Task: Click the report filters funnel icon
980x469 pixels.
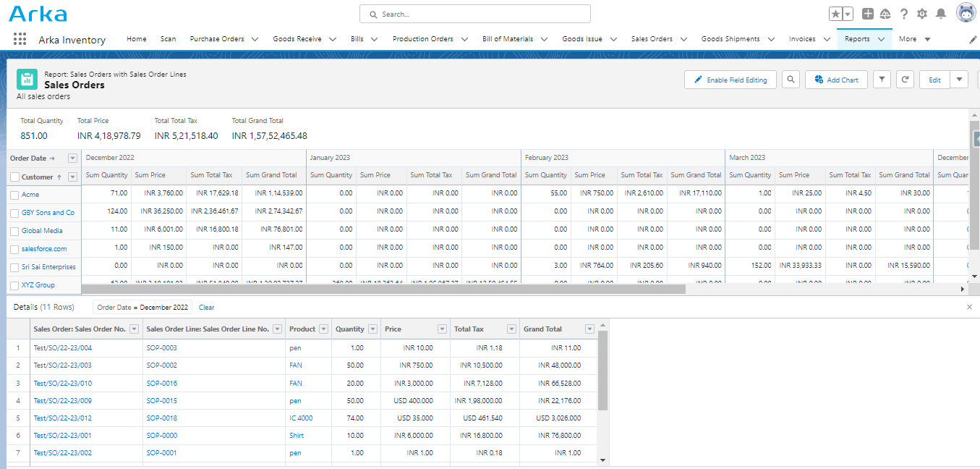Action: (x=881, y=79)
